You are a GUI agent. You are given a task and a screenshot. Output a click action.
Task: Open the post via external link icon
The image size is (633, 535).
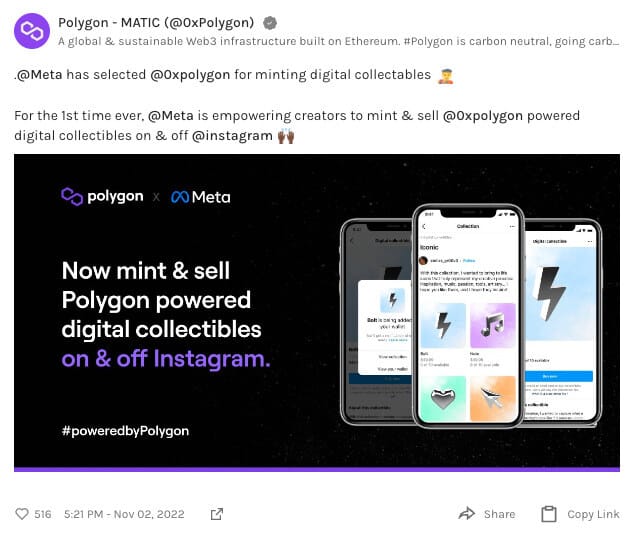click(217, 514)
